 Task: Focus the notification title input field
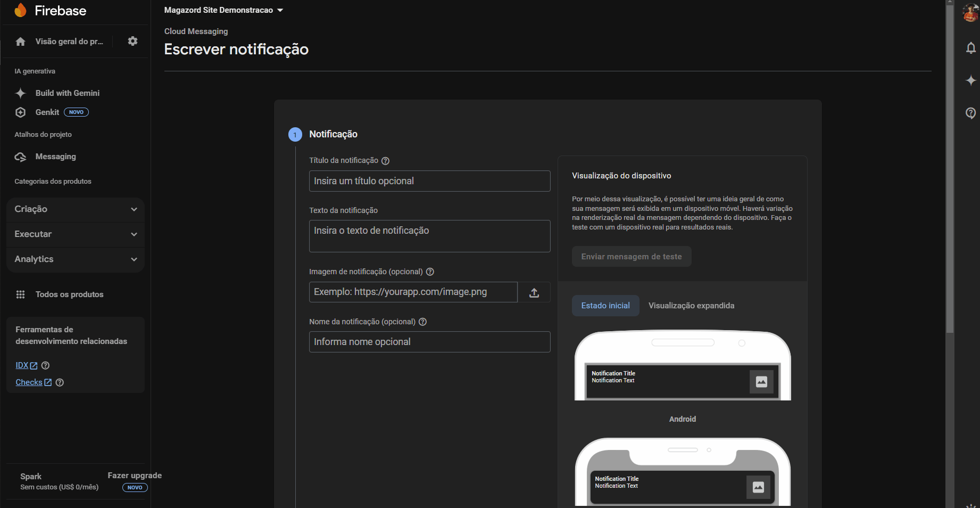coord(429,181)
